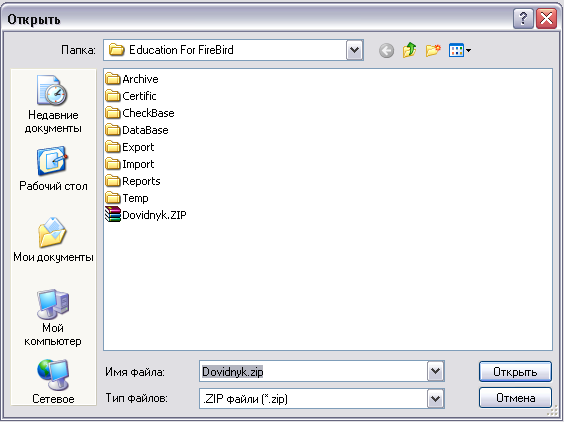This screenshot has width=564, height=422.
Task: Click the Имя файла input field
Action: [313, 371]
